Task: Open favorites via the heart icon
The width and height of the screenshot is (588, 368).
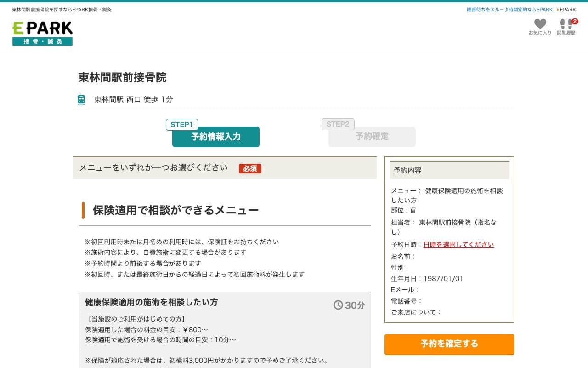Action: point(540,24)
